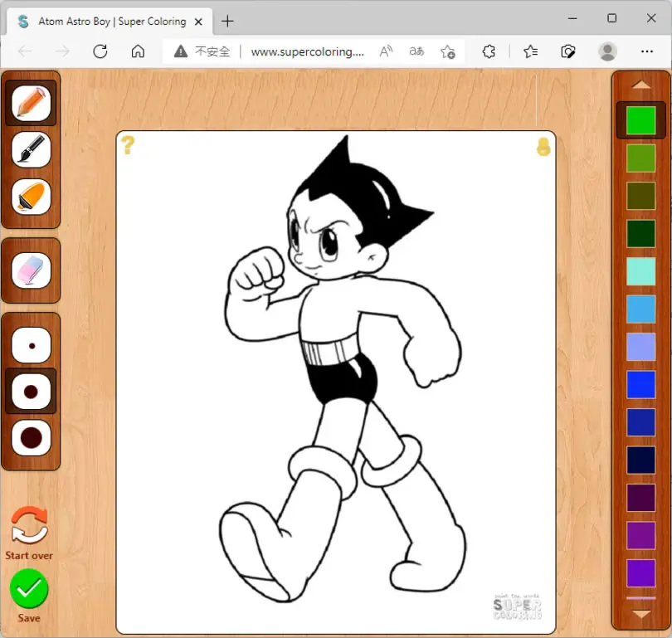Close the Atom Astro Boy tab
The image size is (672, 638).
click(198, 22)
